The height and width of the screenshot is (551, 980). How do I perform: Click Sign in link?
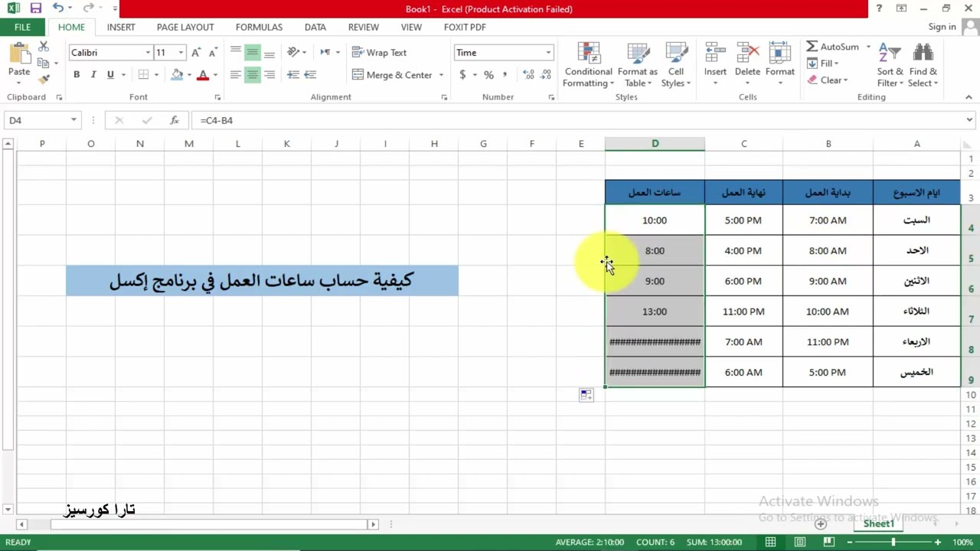942,27
